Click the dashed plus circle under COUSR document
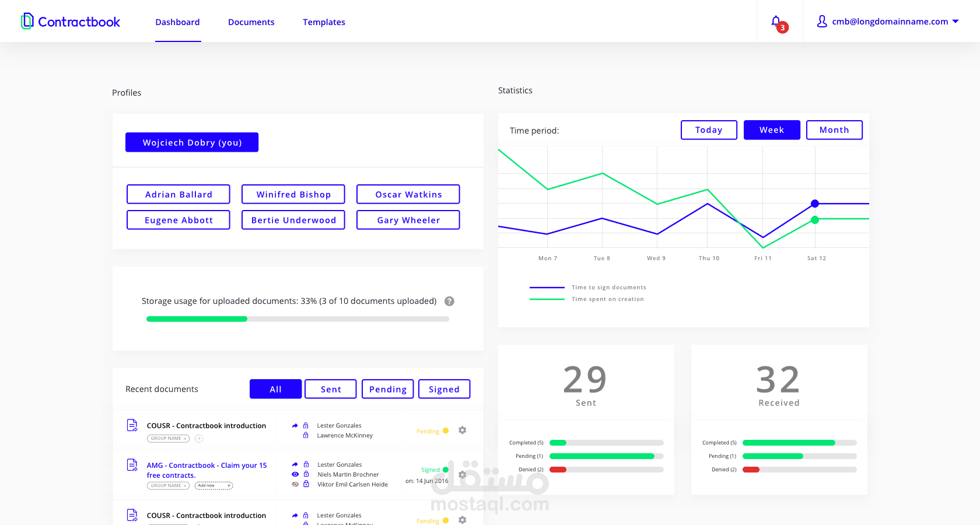Image resolution: width=980 pixels, height=525 pixels. [x=199, y=438]
